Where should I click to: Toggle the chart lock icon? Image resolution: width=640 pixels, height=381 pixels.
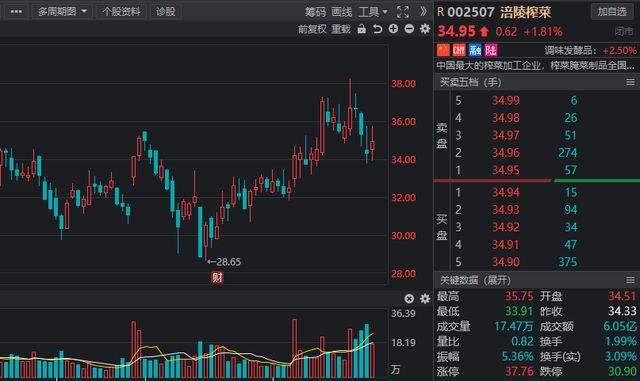362,29
